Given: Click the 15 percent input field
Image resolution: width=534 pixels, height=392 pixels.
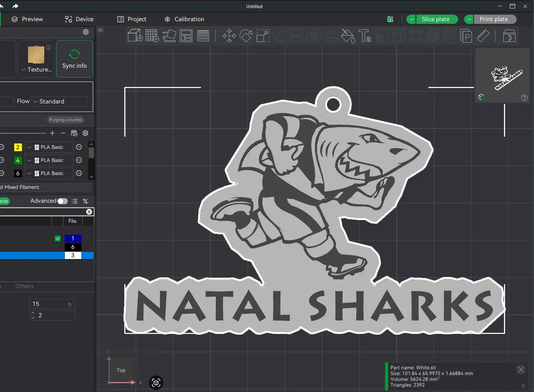Looking at the screenshot, I should coord(52,304).
